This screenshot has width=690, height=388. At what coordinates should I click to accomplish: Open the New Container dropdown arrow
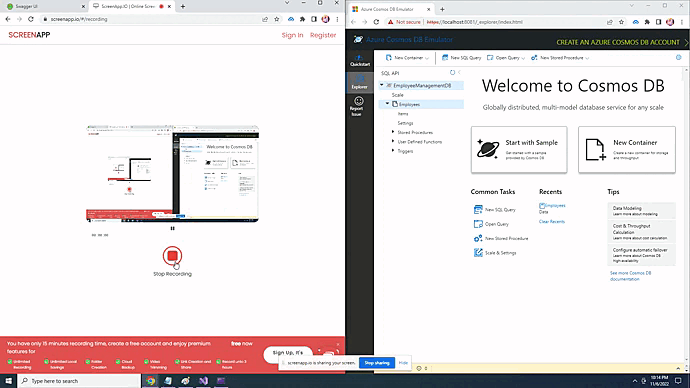[x=427, y=58]
